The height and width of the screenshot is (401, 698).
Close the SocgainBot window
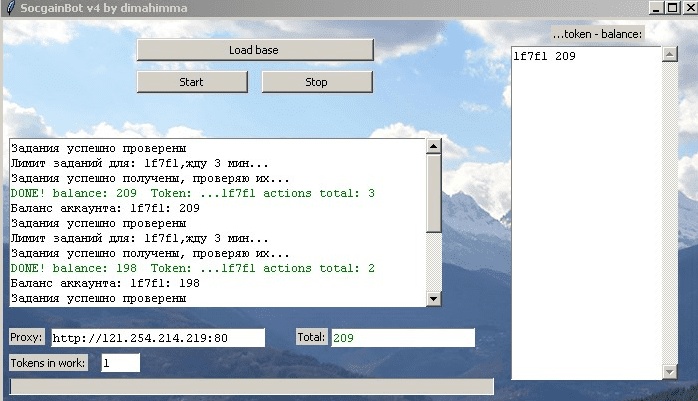coord(688,7)
